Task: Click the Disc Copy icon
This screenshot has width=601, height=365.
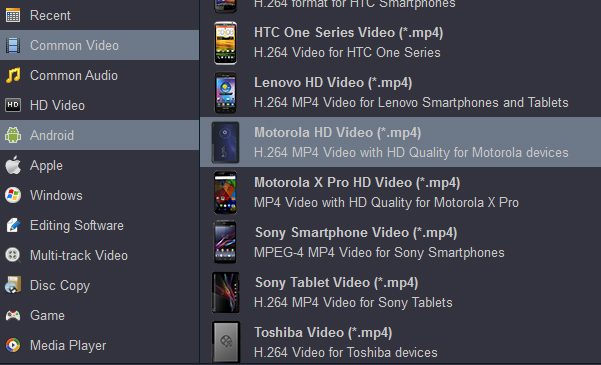Action: (x=13, y=285)
